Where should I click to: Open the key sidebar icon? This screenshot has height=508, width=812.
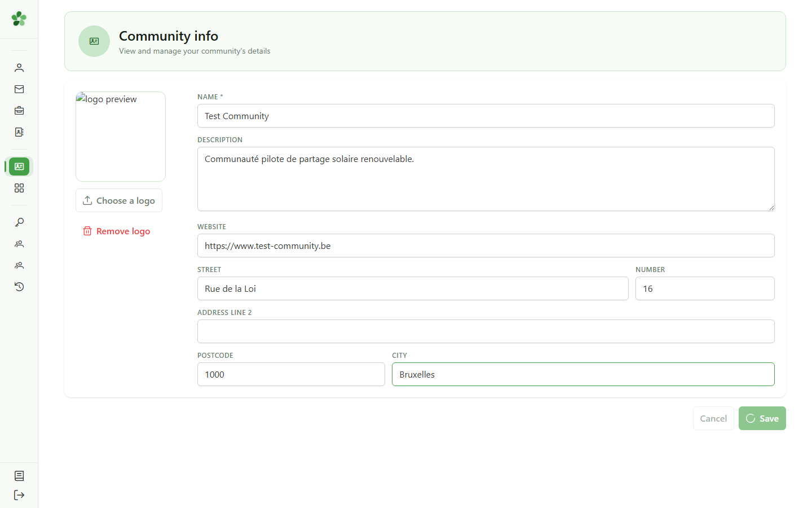(x=19, y=222)
